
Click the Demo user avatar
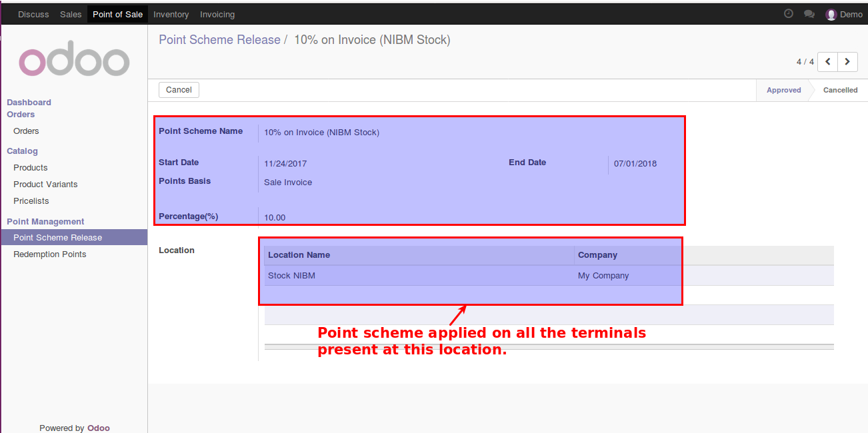[831, 15]
